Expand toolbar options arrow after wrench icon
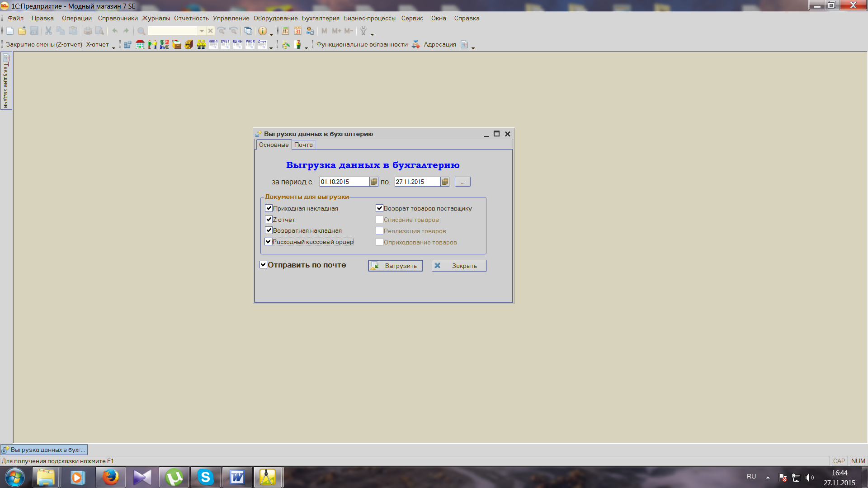Viewport: 868px width, 488px height. point(372,34)
